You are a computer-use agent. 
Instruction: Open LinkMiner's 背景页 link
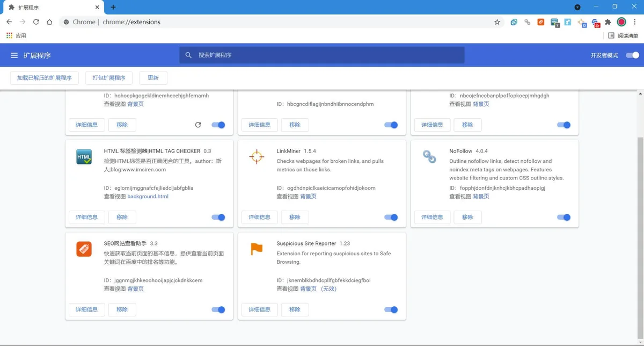(309, 197)
